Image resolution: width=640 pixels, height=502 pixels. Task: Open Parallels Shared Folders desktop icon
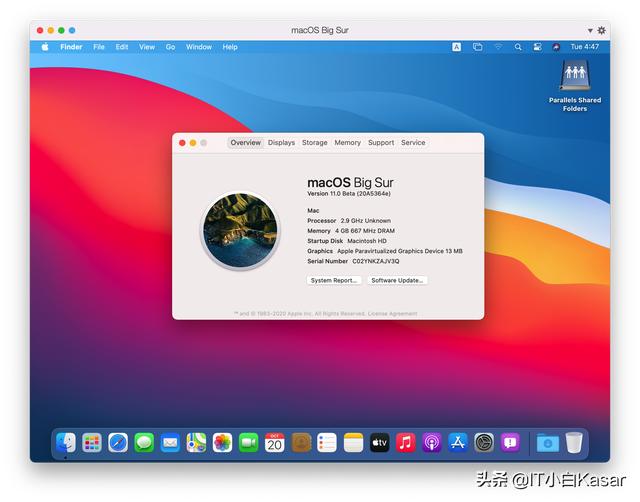coord(575,86)
